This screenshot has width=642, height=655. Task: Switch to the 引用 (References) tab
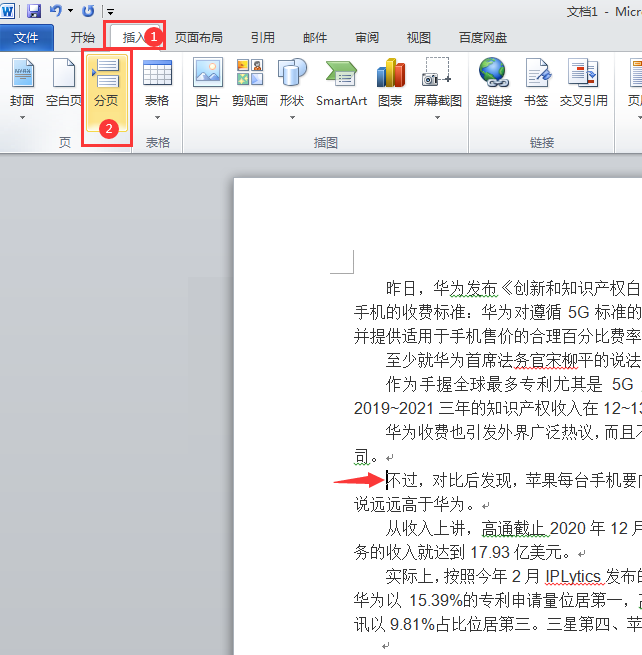263,38
